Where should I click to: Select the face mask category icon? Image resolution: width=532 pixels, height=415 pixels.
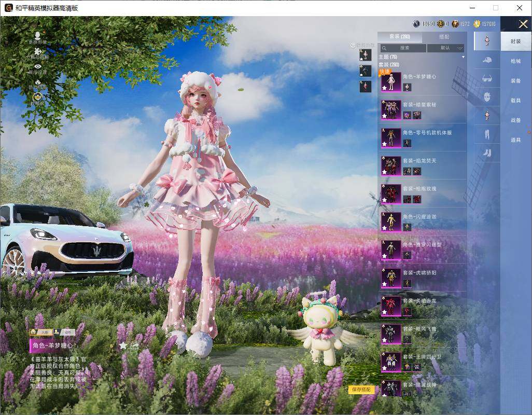coord(487,97)
